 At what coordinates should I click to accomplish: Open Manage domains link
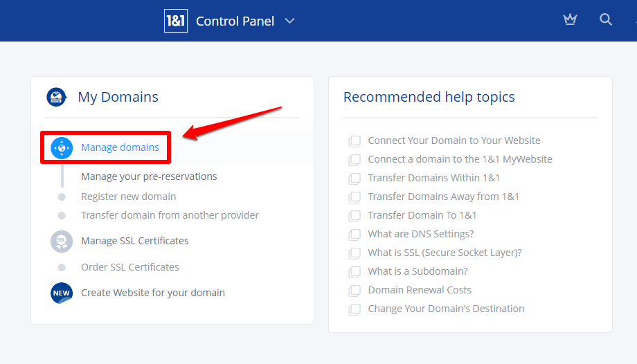point(120,147)
